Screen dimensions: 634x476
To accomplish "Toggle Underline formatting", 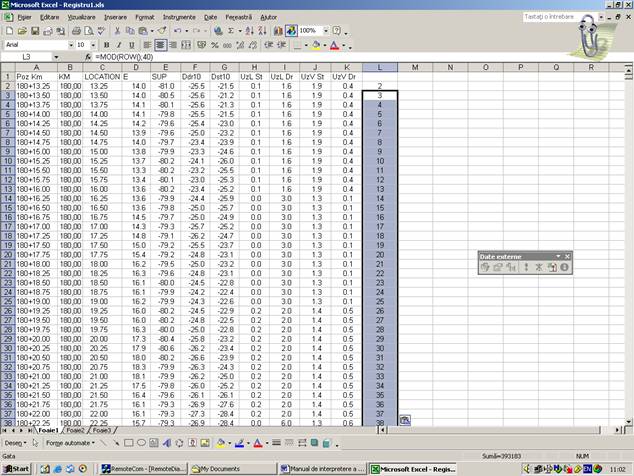I will (131, 45).
